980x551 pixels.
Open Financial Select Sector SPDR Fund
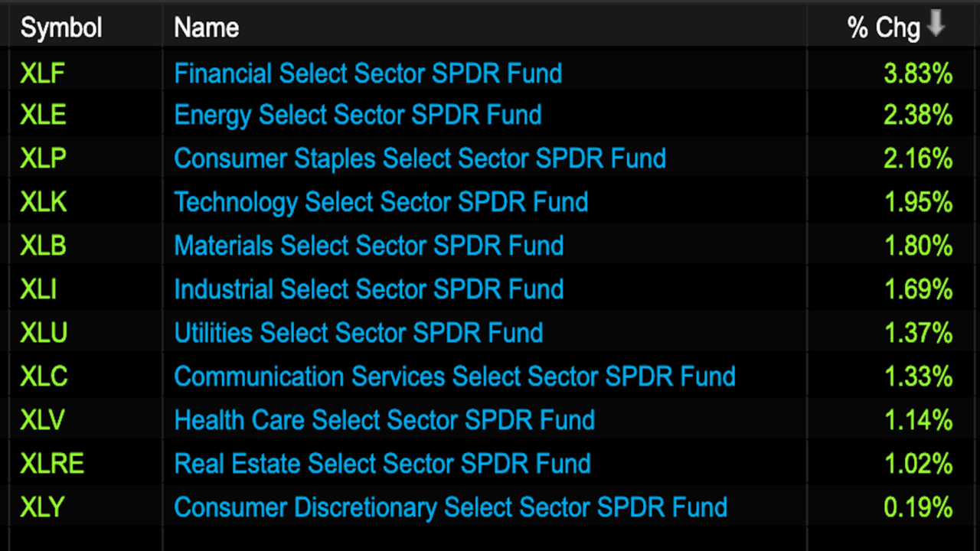pyautogui.click(x=367, y=73)
